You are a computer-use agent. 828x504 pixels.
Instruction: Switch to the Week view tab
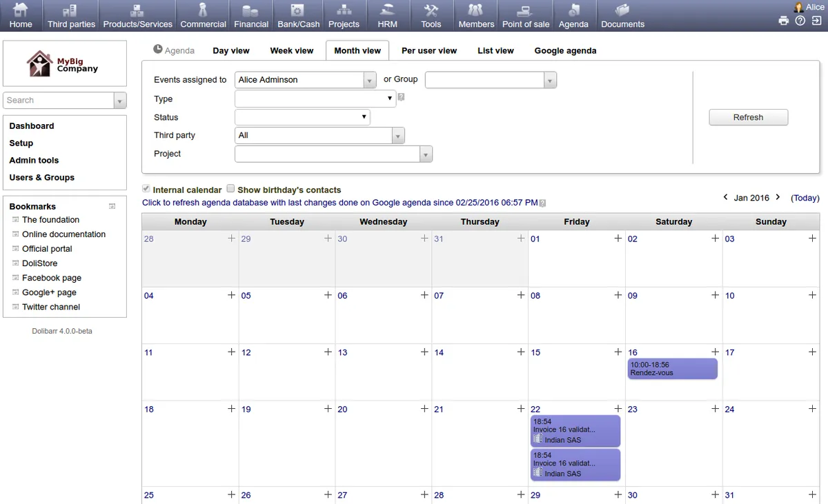291,50
